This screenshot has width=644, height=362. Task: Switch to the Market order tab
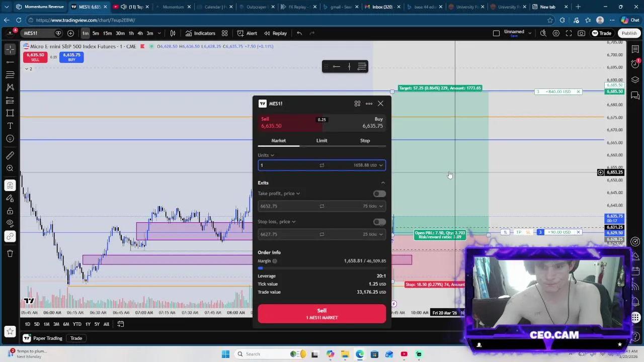coord(278,141)
